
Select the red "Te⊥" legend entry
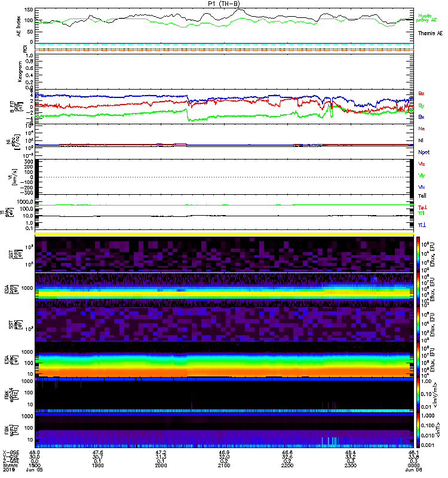[x=422, y=207]
